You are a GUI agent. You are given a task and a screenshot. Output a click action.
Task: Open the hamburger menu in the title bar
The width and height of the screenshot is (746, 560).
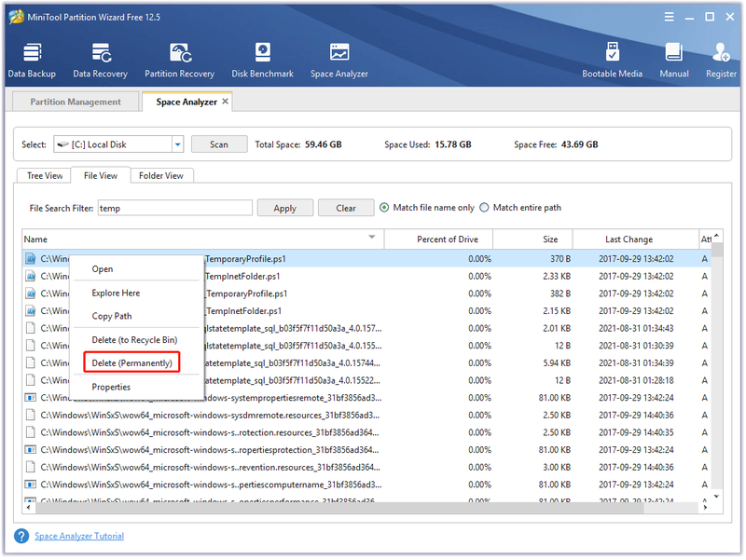point(669,17)
